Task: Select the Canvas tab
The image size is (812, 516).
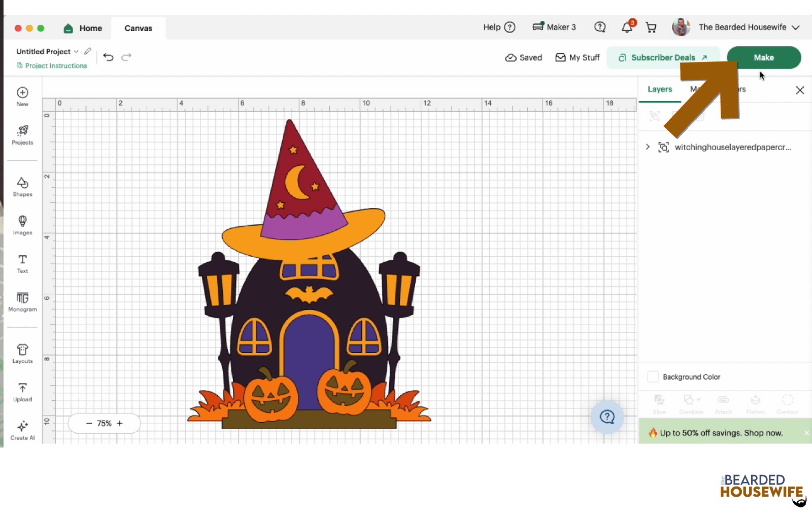Action: [139, 28]
